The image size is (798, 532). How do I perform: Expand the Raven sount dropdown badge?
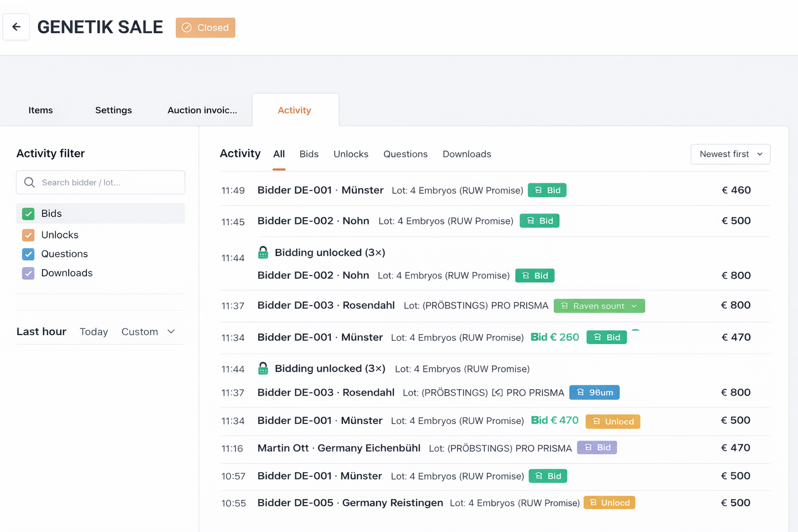(x=600, y=306)
